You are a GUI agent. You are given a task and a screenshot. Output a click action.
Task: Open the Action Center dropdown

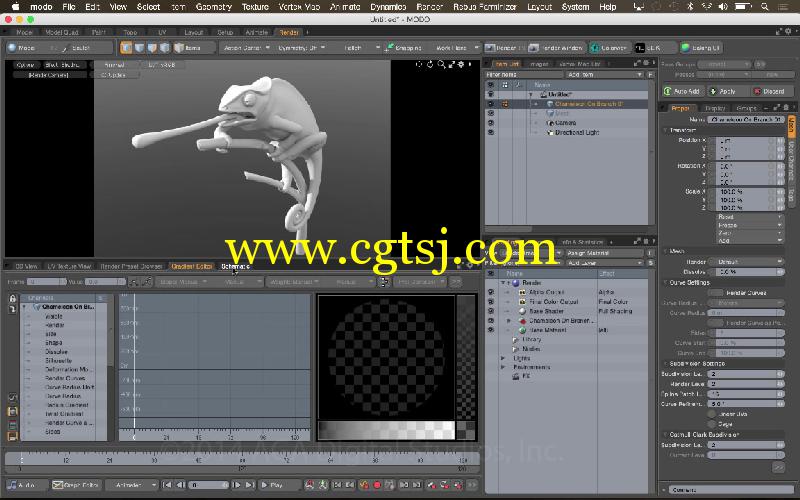click(x=245, y=48)
